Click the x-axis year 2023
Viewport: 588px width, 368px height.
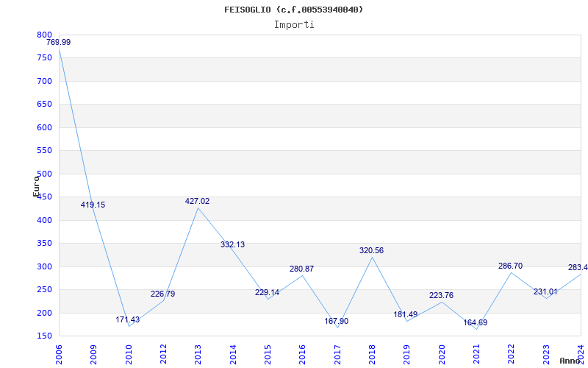coord(546,355)
